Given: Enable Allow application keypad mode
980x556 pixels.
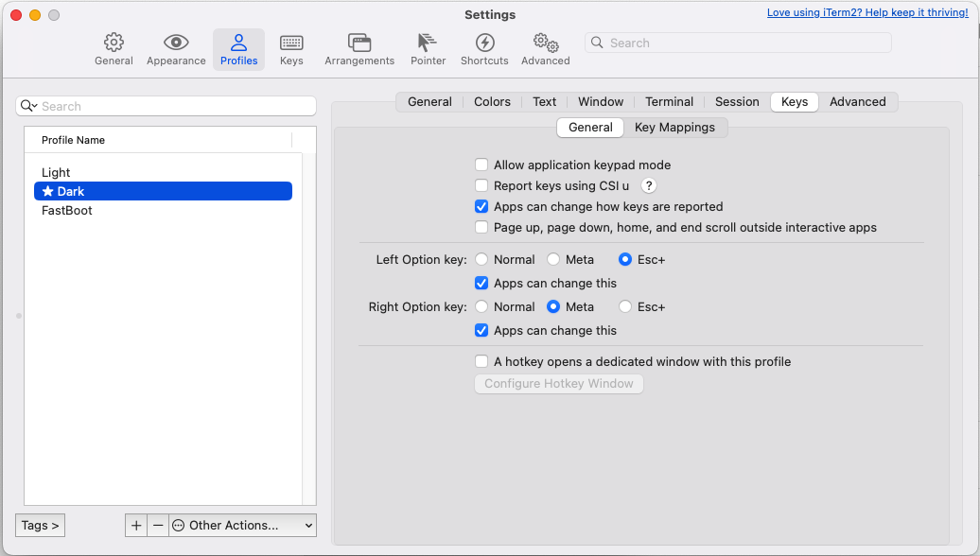Looking at the screenshot, I should 481,165.
